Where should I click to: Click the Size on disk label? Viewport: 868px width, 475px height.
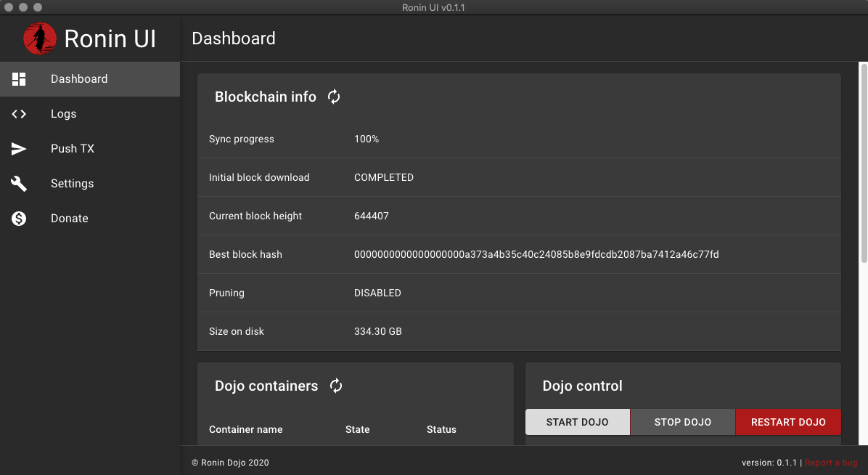coord(237,331)
